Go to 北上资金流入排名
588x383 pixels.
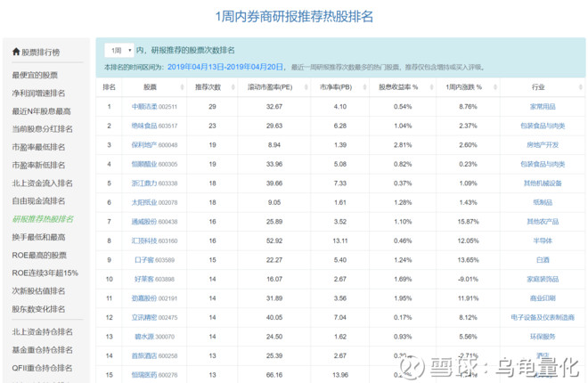click(x=43, y=183)
